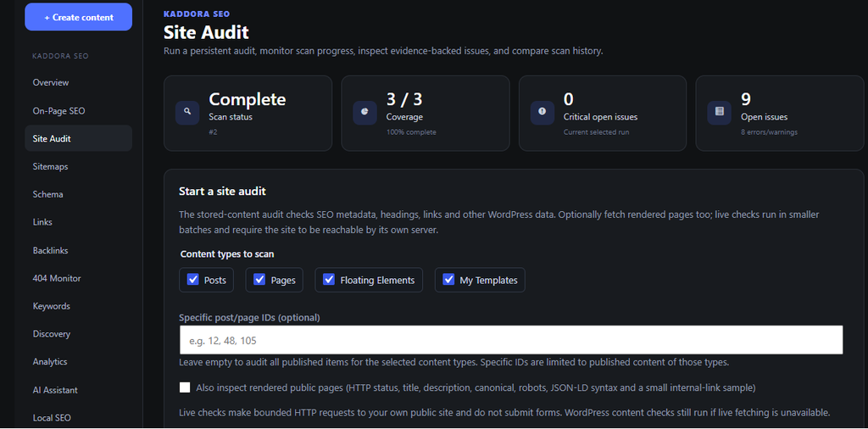
Task: Click the KADDORA SEO breadcrumb above the title
Action: (197, 14)
